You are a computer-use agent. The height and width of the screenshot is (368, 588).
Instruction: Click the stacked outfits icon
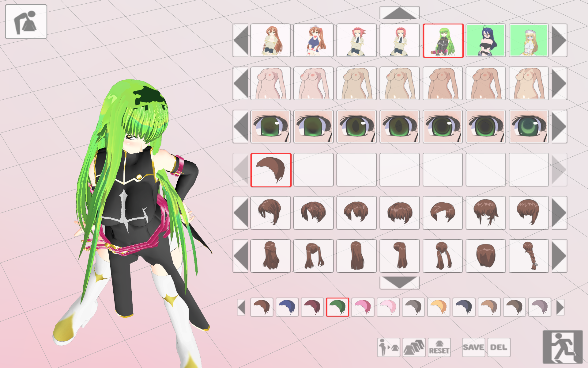click(414, 347)
